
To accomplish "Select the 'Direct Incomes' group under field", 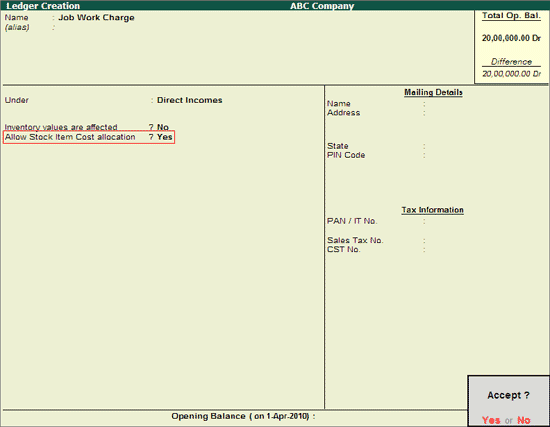I will 189,100.
